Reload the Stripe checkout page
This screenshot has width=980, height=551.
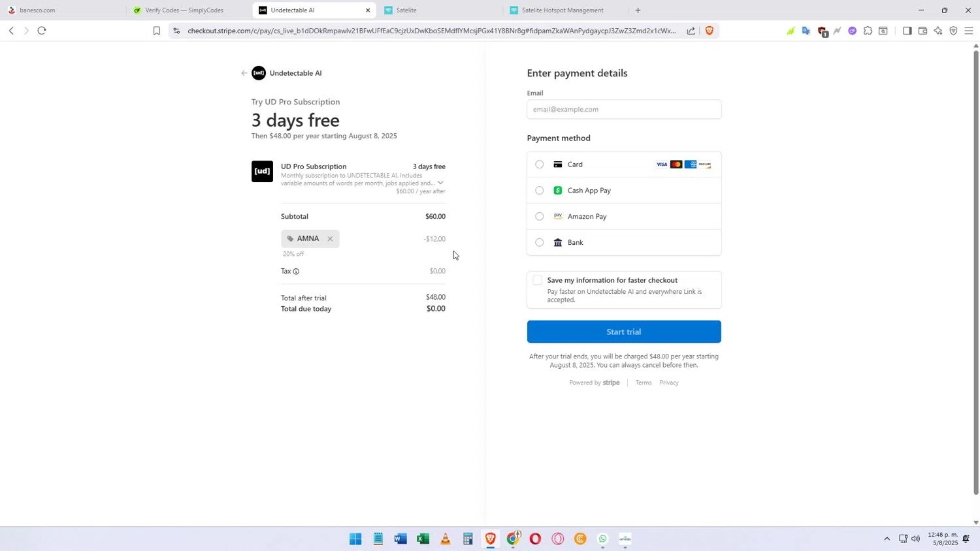coord(42,31)
